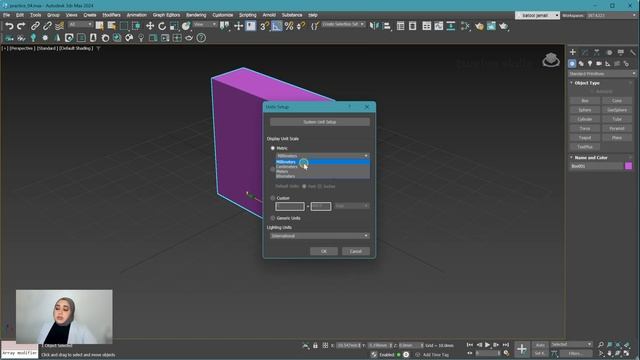
Task: Activate the Select and Scale tool
Action: point(174,26)
